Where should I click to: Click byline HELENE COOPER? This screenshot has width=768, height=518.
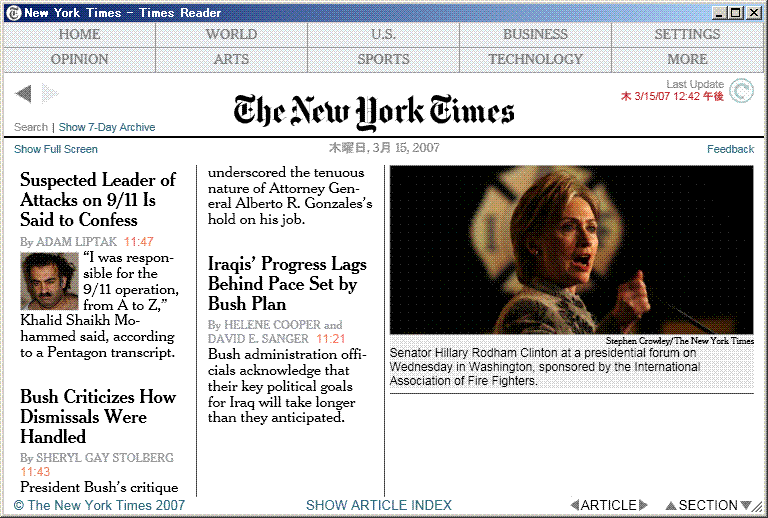coord(272,325)
